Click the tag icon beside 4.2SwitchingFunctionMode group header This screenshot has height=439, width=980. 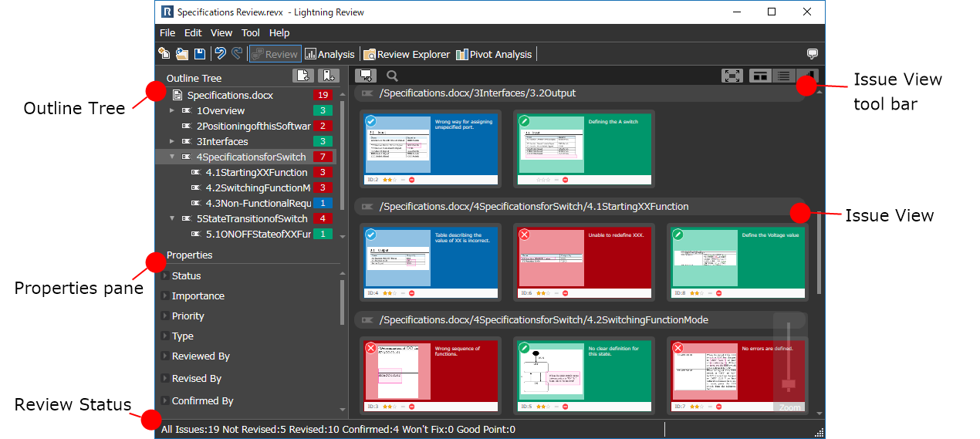click(367, 319)
